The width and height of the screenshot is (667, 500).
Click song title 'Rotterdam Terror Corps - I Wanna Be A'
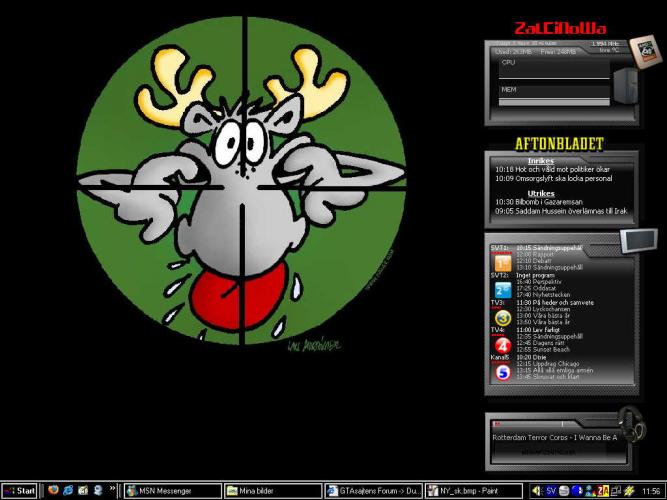click(555, 437)
